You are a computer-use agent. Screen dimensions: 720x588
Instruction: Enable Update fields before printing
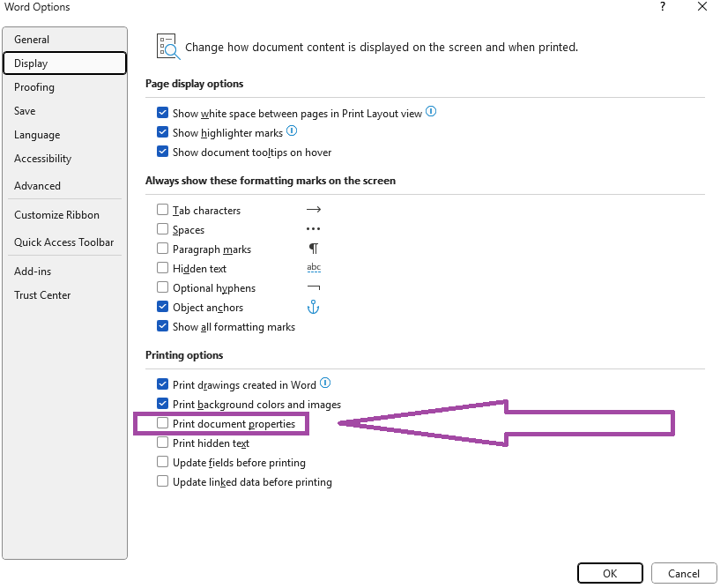point(162,462)
